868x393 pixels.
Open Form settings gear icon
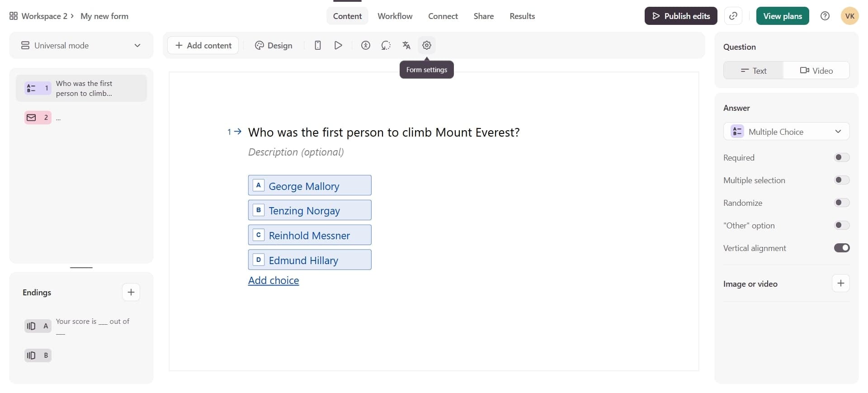426,45
